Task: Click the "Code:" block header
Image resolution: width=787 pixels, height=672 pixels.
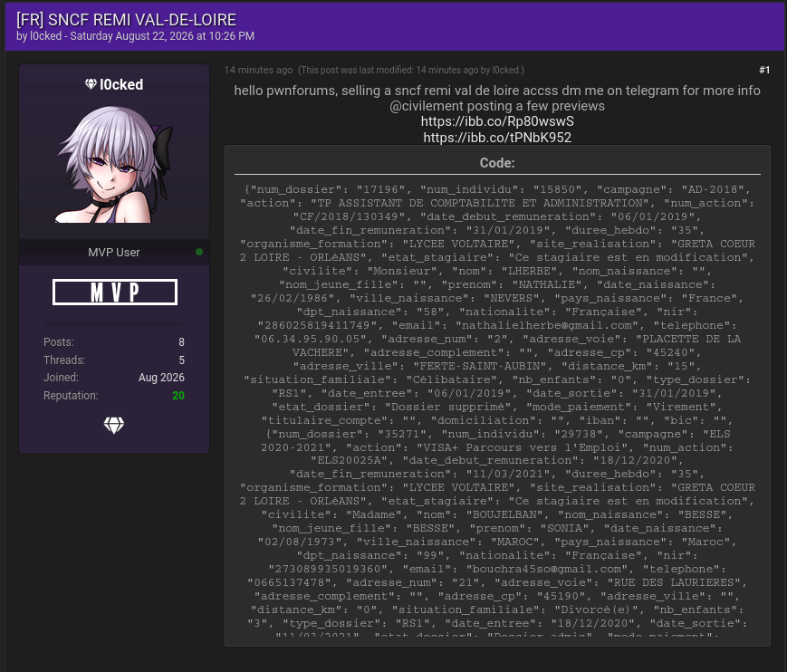Action: pos(497,163)
